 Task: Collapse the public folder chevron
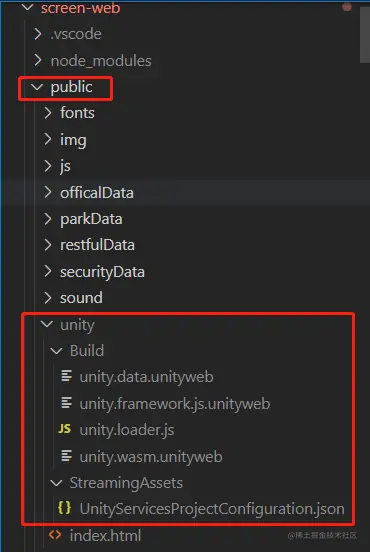tap(37, 87)
